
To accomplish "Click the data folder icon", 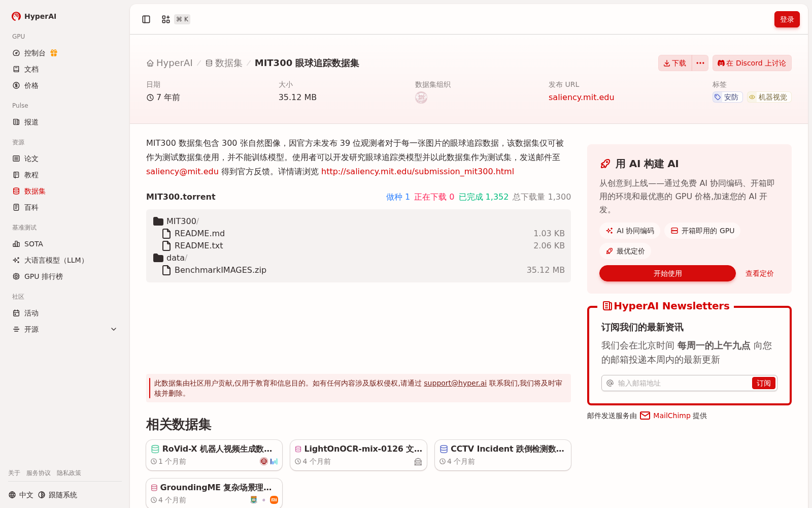I will coord(158,258).
